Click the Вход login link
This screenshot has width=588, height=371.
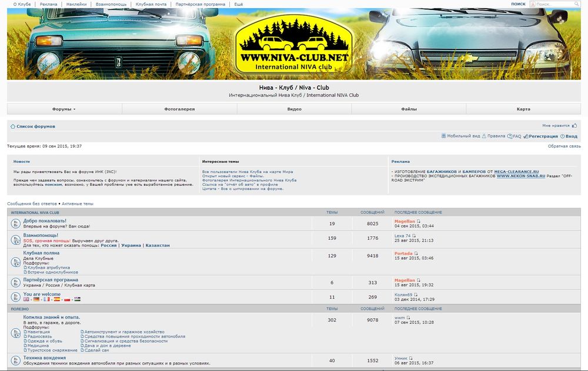[572, 136]
